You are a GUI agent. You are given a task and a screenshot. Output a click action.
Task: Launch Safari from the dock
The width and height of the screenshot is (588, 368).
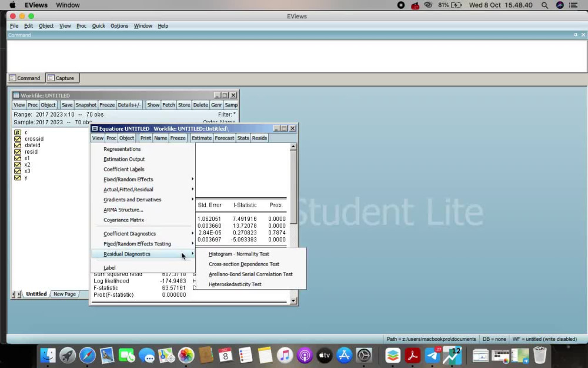(88, 355)
